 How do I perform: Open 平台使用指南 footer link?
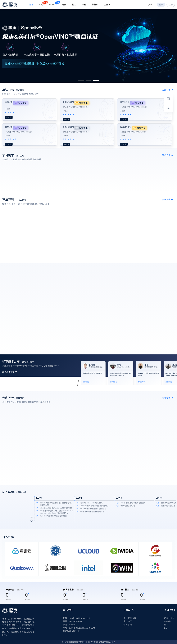click(130, 618)
